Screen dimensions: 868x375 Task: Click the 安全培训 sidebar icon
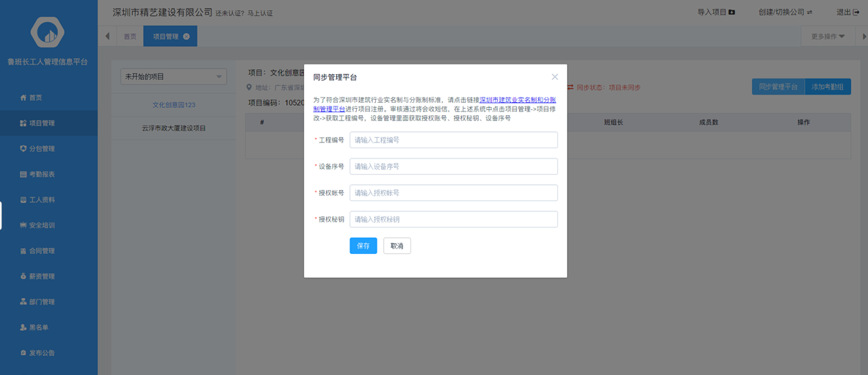tap(23, 225)
